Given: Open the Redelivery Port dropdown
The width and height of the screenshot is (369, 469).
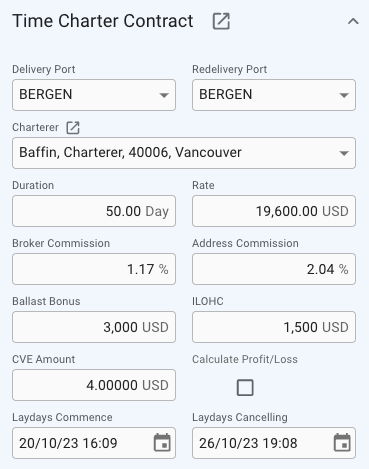Looking at the screenshot, I should coord(274,95).
